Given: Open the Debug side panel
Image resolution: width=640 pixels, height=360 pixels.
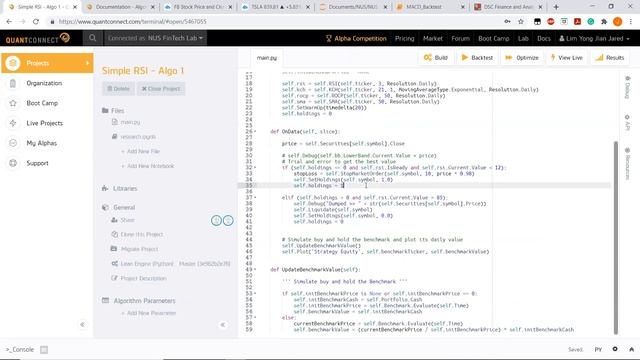Looking at the screenshot, I should click(x=628, y=87).
